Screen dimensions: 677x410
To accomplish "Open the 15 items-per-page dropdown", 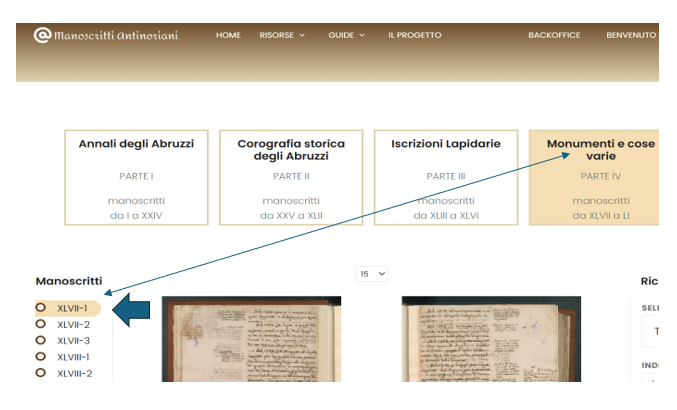I will click(x=372, y=274).
